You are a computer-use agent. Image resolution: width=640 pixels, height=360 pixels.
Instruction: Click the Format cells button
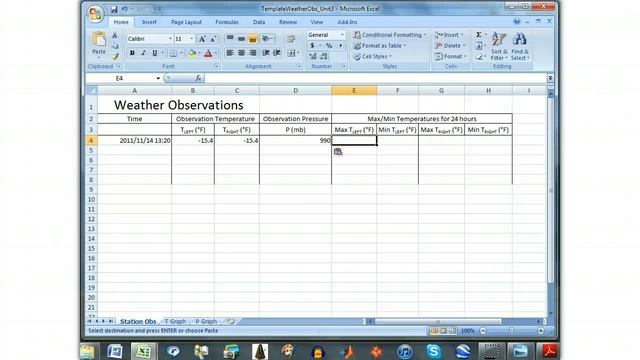coord(450,56)
